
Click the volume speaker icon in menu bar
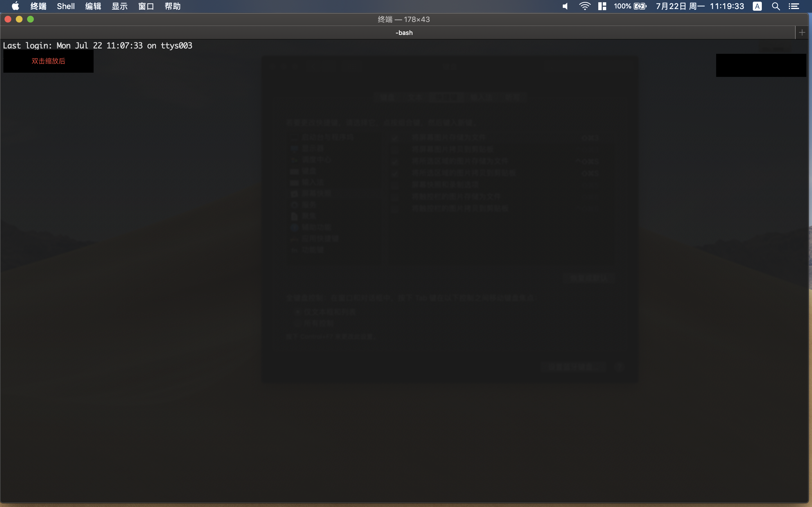pyautogui.click(x=565, y=6)
